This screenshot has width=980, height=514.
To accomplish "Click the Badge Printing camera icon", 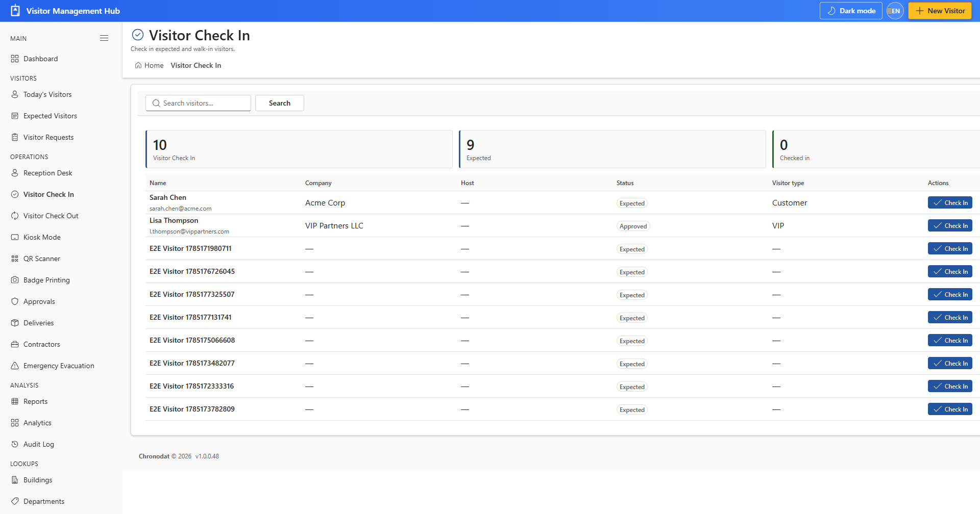I will pyautogui.click(x=15, y=280).
